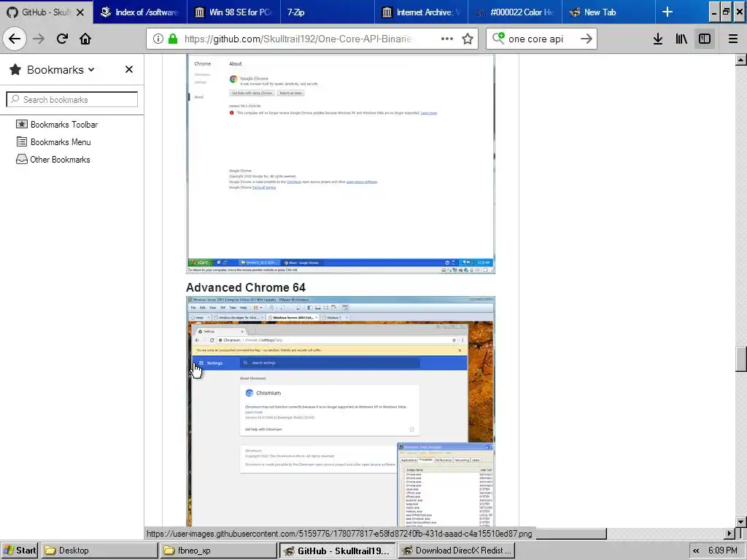Open a new tab with plus button
The width and height of the screenshot is (747, 560).
[667, 12]
